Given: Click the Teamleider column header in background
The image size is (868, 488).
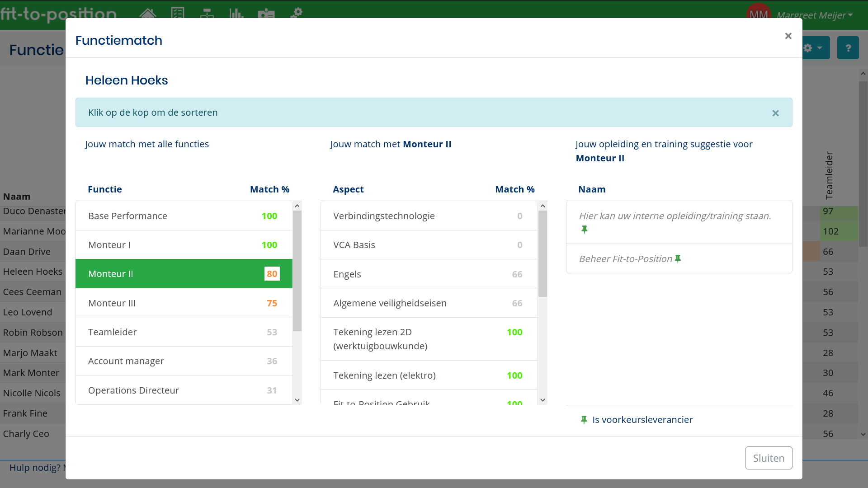Looking at the screenshot, I should tap(829, 175).
